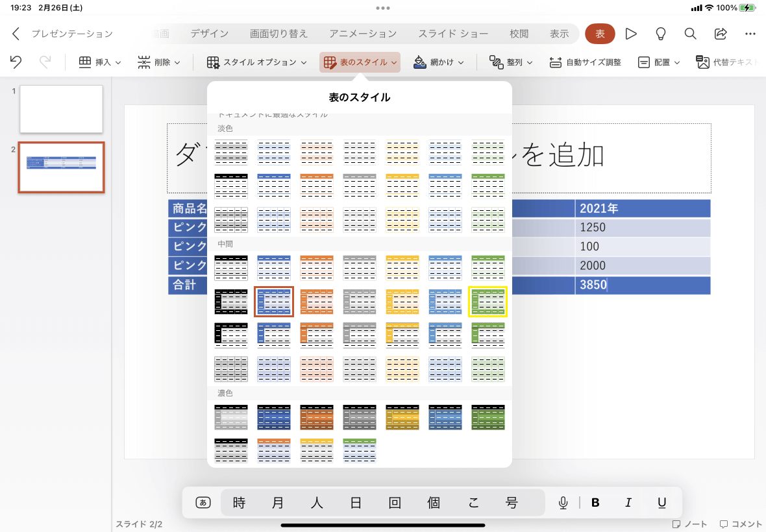This screenshot has width=766, height=532.
Task: Select slide 2 thumbnail
Action: point(61,167)
